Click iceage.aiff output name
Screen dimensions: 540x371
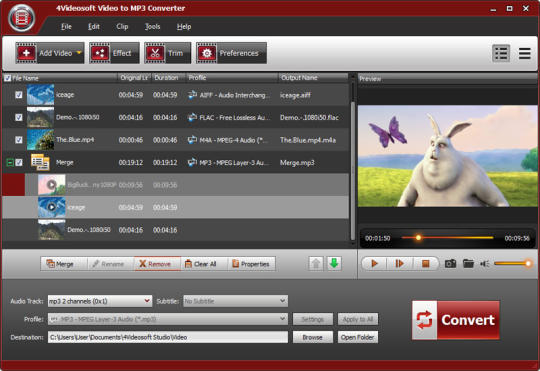pyautogui.click(x=295, y=95)
